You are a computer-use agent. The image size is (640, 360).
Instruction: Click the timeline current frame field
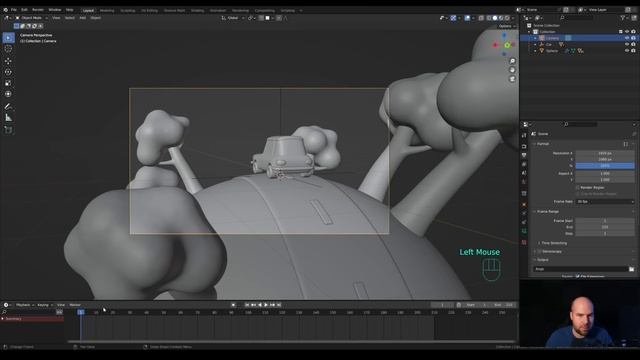(442, 305)
